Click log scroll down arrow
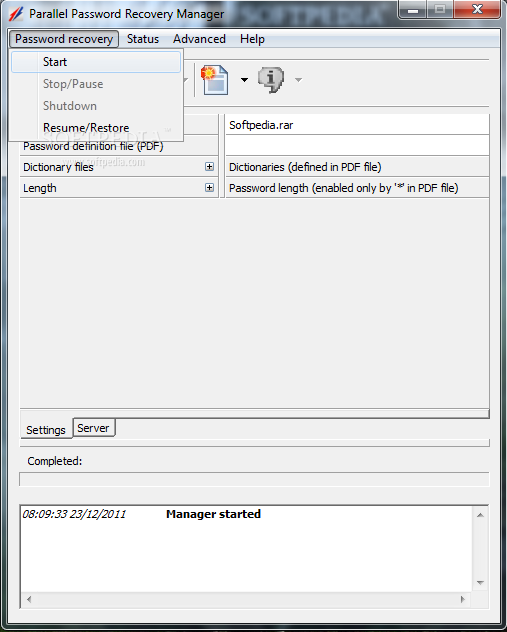The height and width of the screenshot is (632, 507). click(480, 583)
